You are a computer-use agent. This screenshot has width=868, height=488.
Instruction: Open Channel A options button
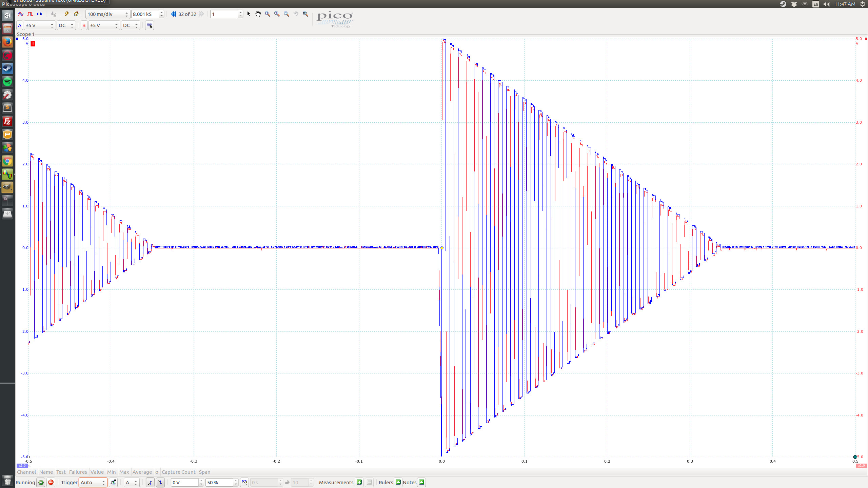coord(20,25)
